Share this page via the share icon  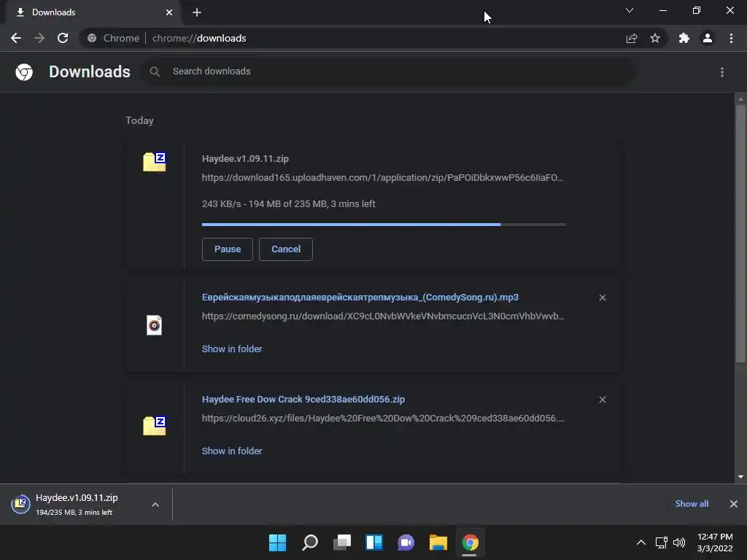pos(632,38)
